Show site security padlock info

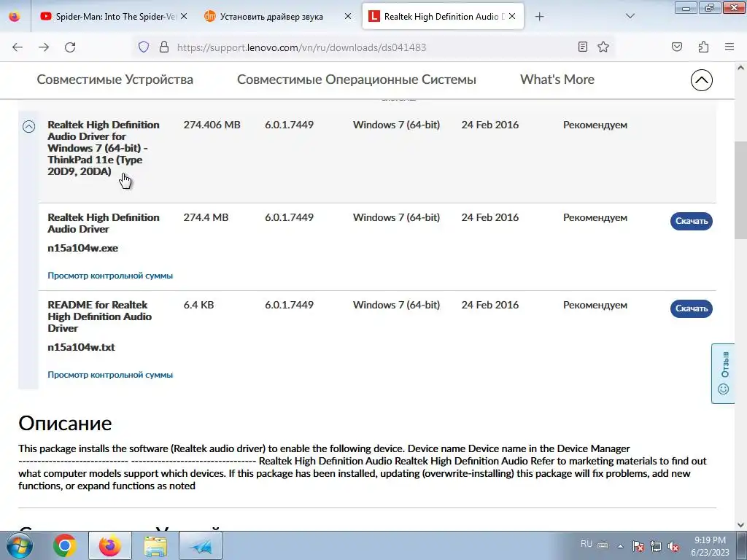pyautogui.click(x=164, y=47)
